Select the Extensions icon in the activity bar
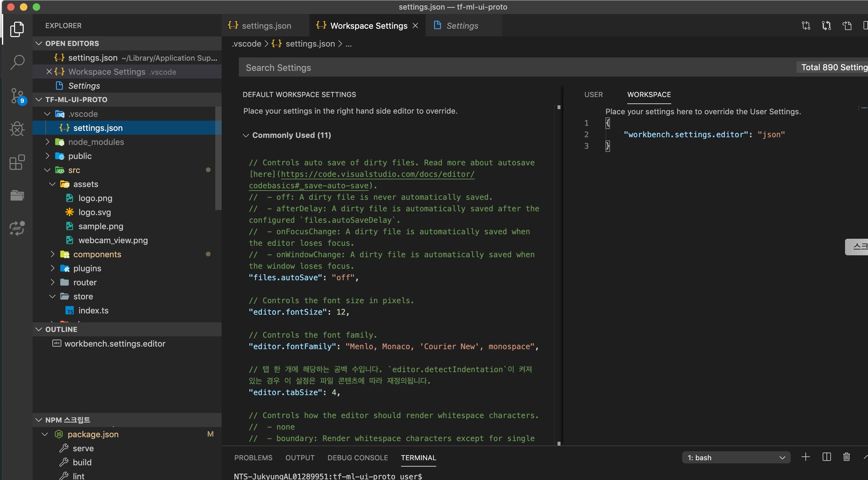This screenshot has width=868, height=480. (17, 162)
